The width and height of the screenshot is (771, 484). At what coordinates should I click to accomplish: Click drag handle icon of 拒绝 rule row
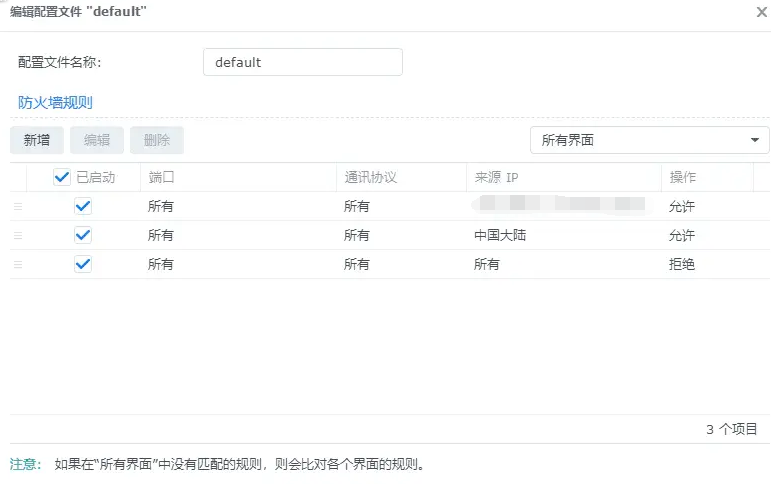click(17, 264)
